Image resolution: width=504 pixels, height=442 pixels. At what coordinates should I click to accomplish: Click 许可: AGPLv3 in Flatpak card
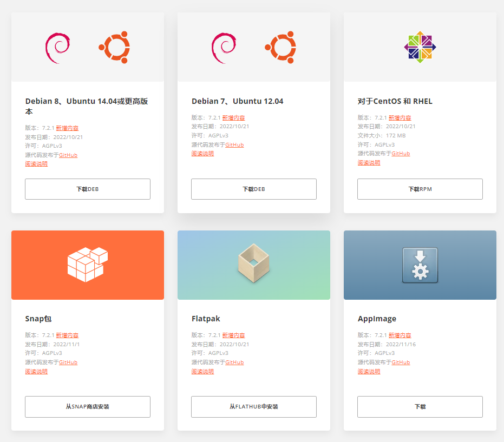[x=210, y=353]
